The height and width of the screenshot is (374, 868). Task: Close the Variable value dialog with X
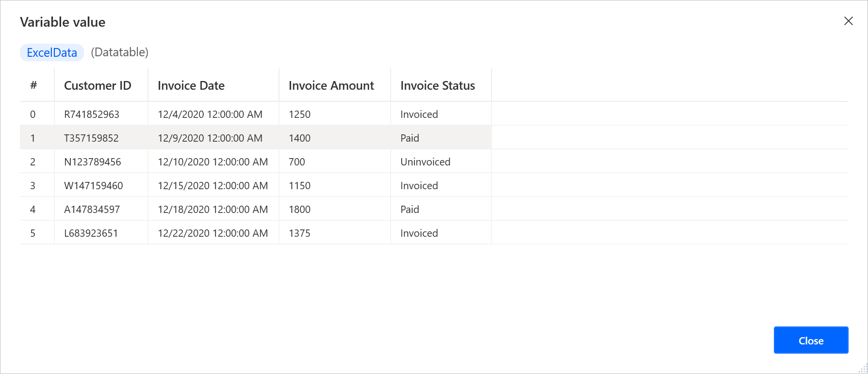click(848, 21)
